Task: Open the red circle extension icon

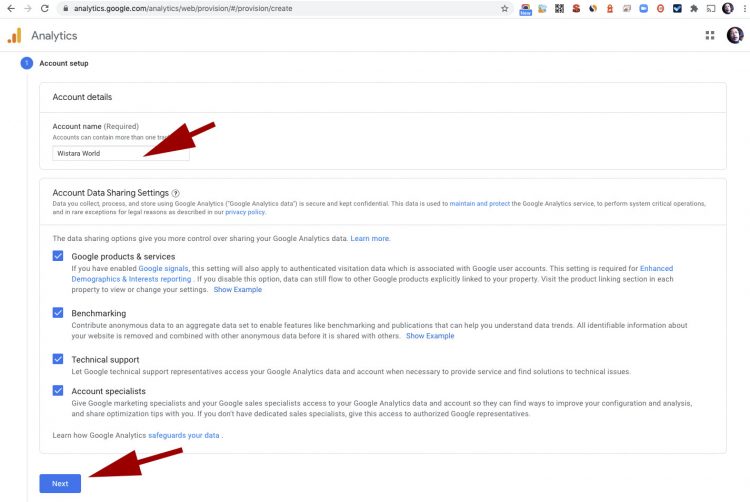Action: coord(660,9)
